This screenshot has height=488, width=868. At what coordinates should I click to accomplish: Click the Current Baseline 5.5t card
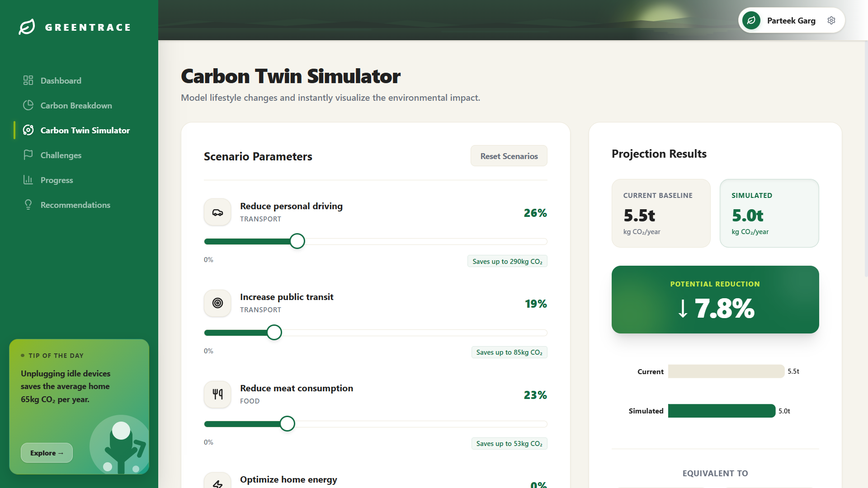[661, 213]
